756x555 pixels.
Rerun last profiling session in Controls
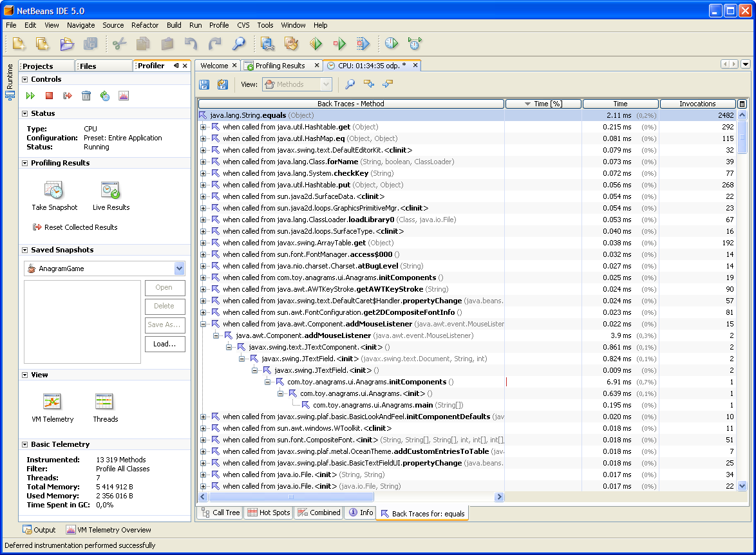(x=30, y=96)
